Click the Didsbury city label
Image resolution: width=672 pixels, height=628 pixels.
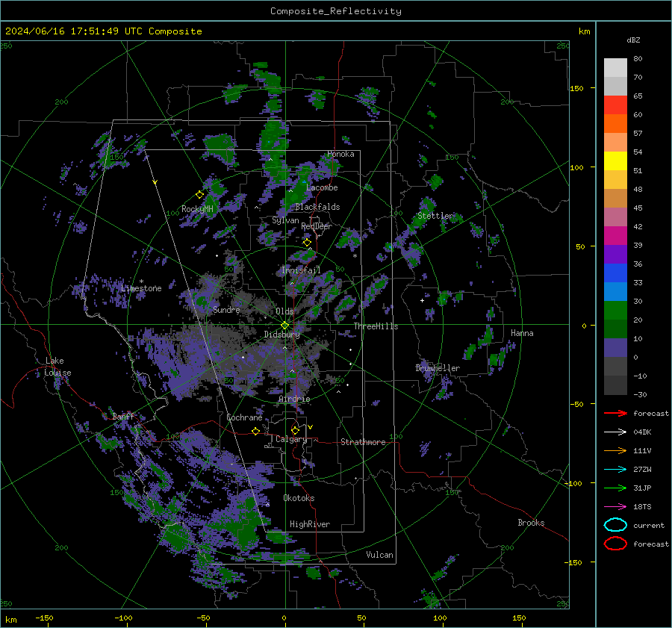(x=281, y=335)
